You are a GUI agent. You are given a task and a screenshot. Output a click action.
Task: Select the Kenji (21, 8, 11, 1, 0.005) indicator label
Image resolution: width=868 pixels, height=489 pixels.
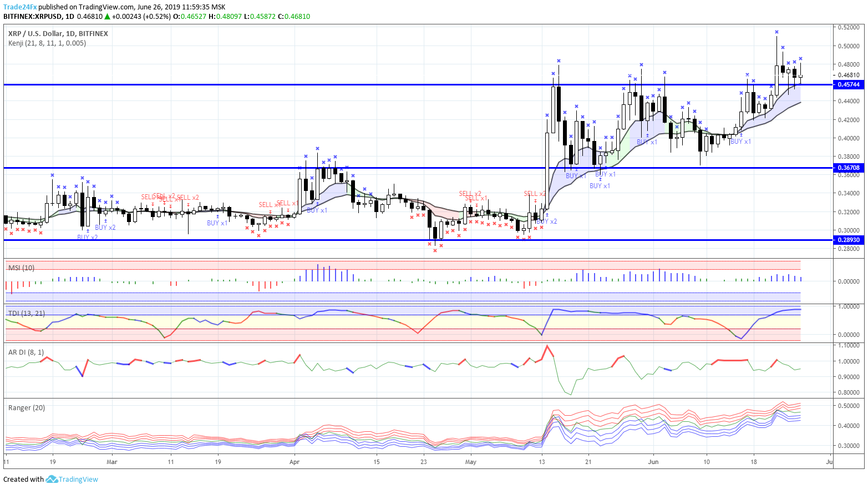pyautogui.click(x=47, y=43)
